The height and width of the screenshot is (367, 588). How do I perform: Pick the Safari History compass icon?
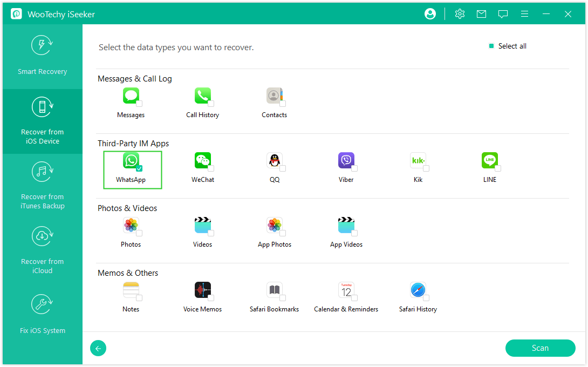point(418,290)
